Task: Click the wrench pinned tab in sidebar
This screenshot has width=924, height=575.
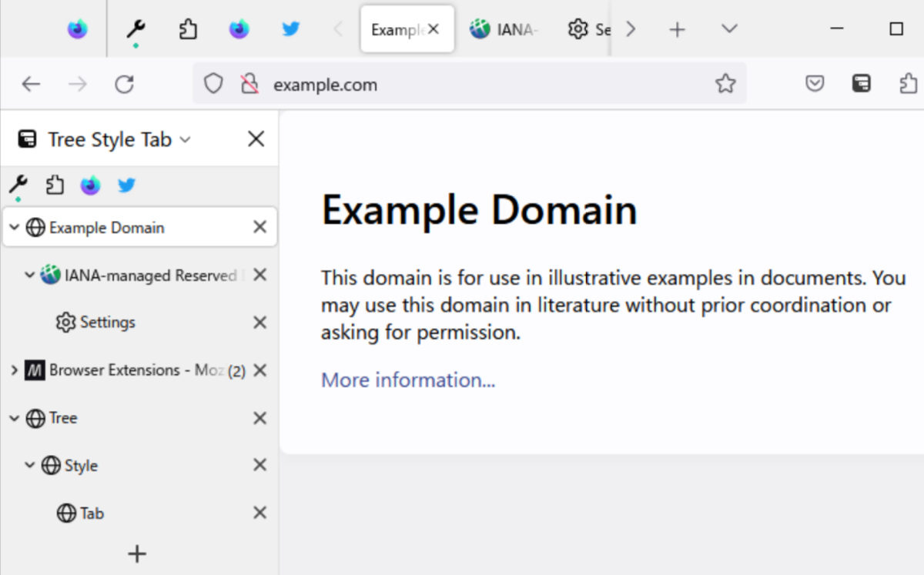Action: [x=18, y=186]
